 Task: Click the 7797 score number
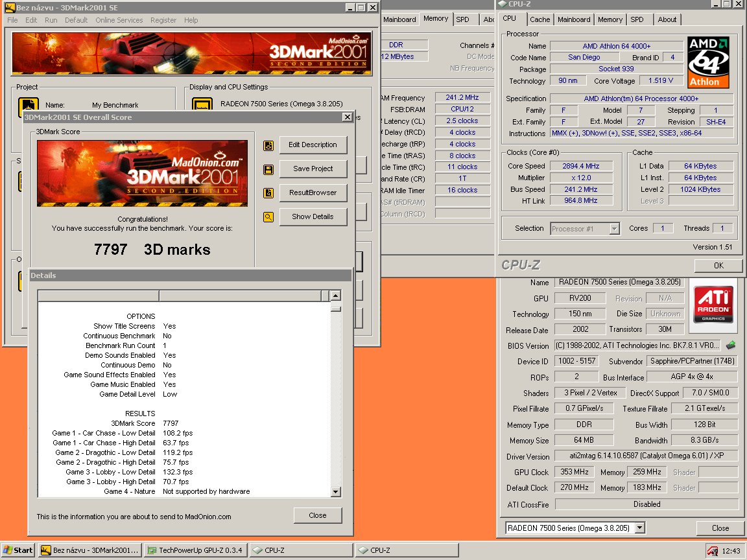(x=110, y=250)
